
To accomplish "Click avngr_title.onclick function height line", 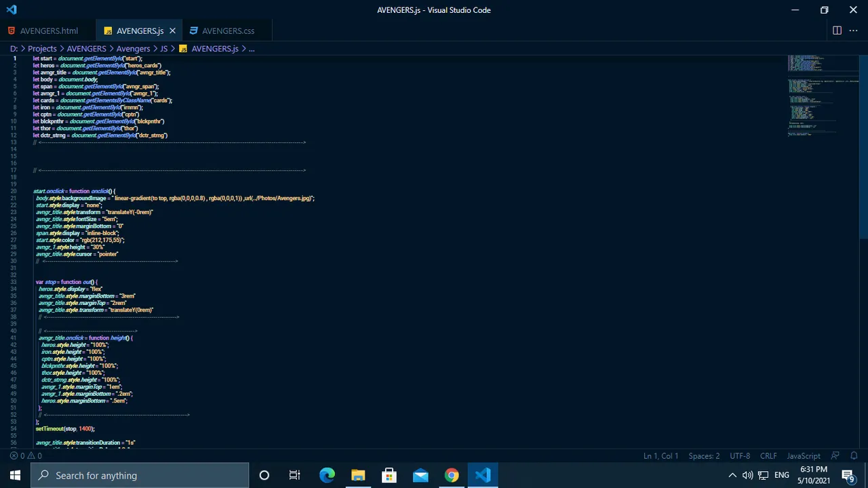I will 85,338.
